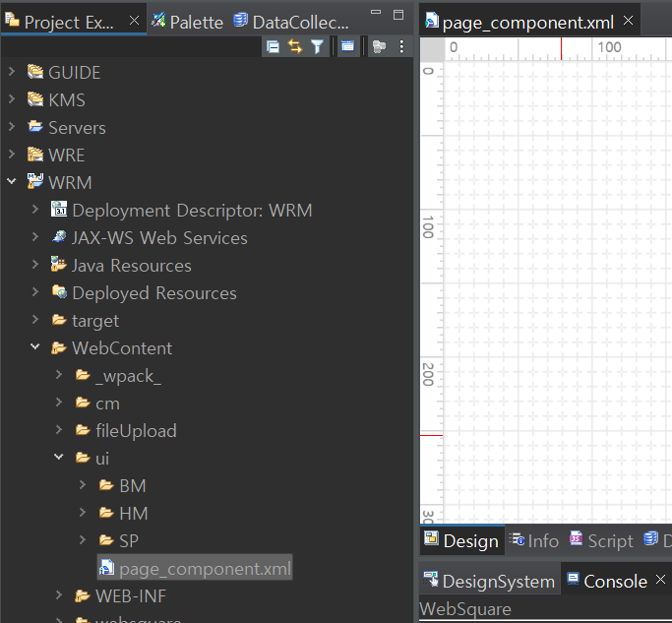Select the WRM project icon
This screenshot has width=672, height=623.
pyautogui.click(x=35, y=181)
